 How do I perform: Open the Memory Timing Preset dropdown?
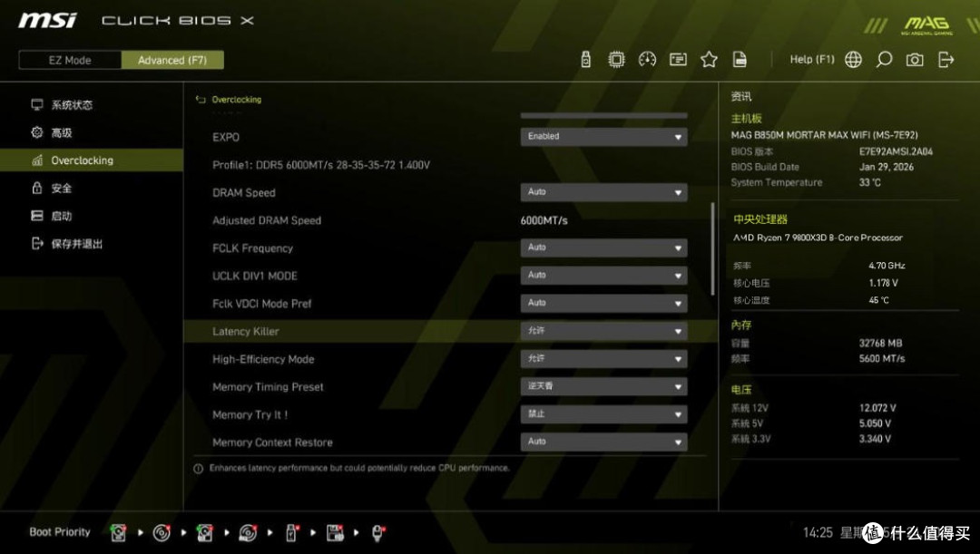click(x=603, y=386)
